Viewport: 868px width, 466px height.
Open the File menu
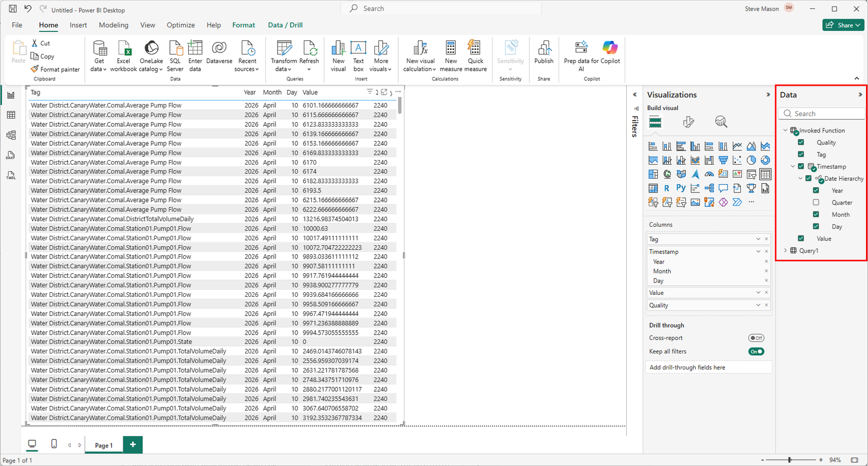17,25
